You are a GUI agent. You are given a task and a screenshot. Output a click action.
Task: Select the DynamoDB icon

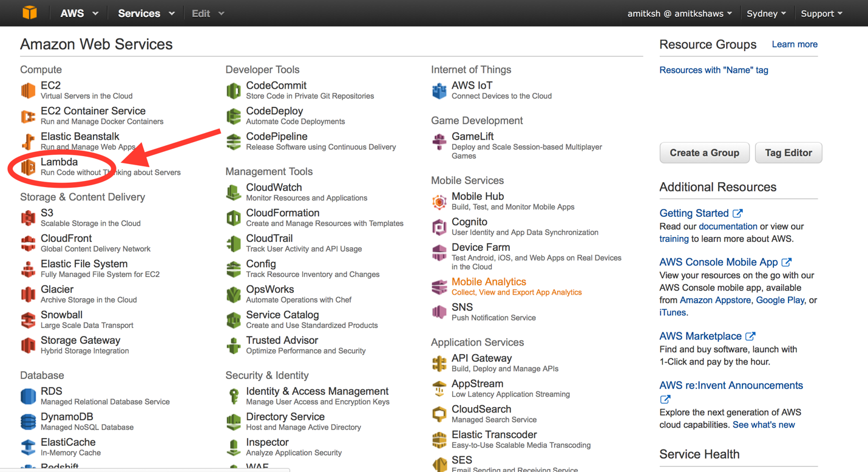click(x=28, y=422)
